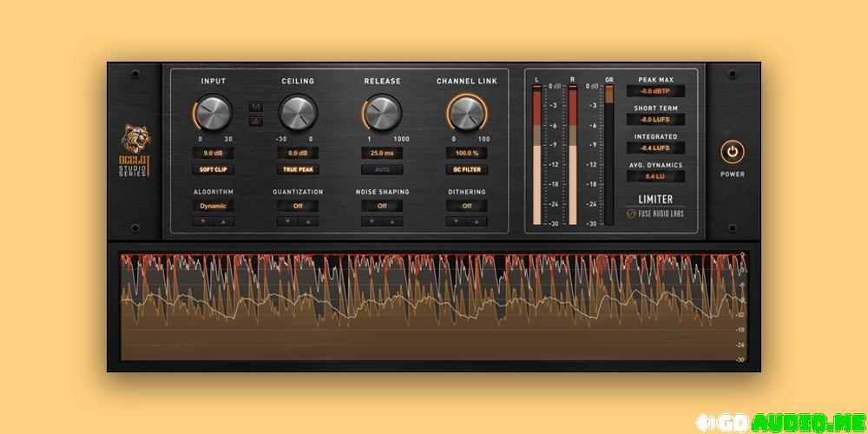Click the QUANTIZATION label
868x434 pixels.
click(298, 192)
